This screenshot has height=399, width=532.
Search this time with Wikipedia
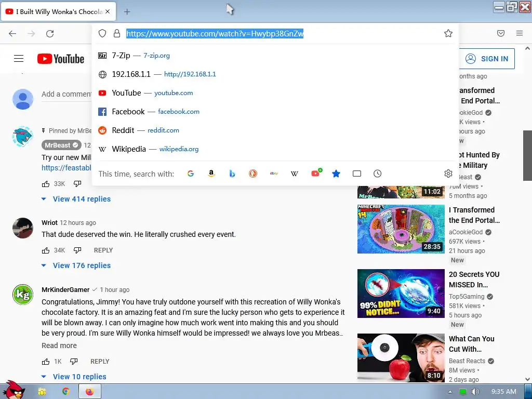[295, 174]
